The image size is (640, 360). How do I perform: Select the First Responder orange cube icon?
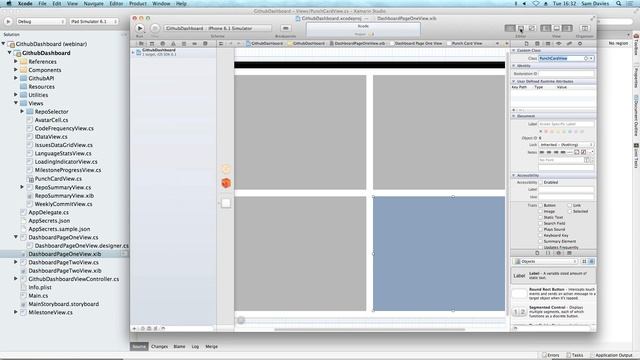tap(226, 183)
